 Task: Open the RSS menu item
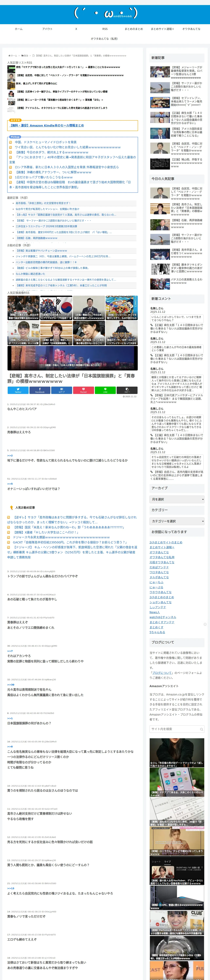105,29
